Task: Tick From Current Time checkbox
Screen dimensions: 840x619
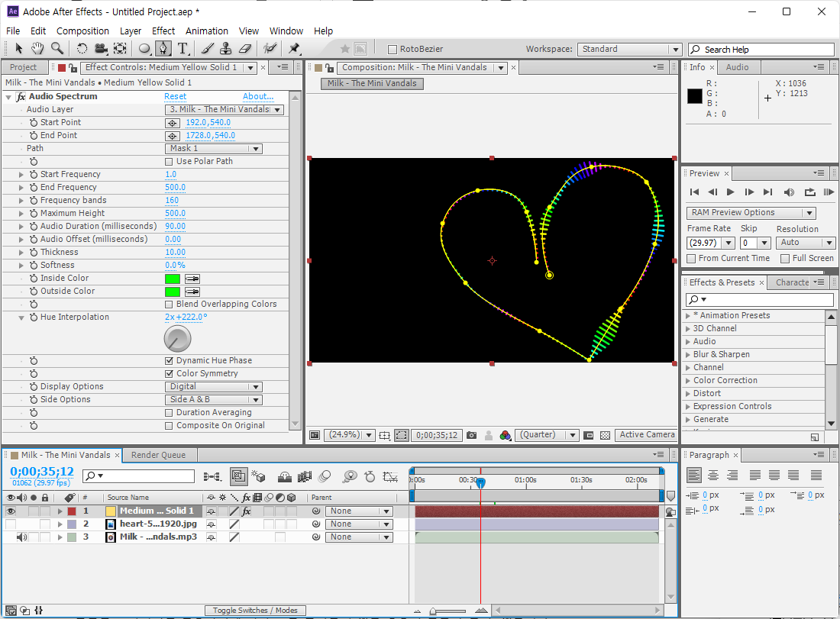Action: 691,259
